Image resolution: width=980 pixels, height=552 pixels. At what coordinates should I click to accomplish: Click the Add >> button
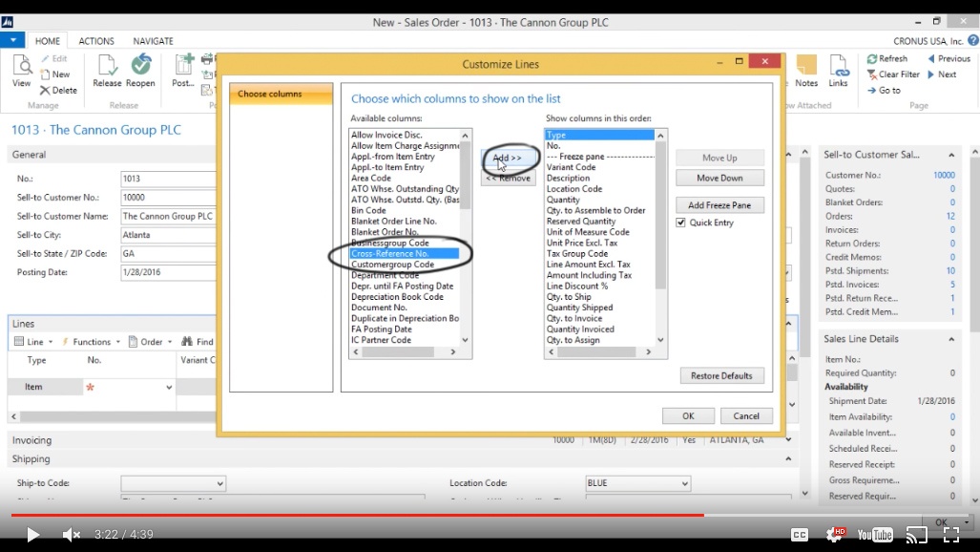pyautogui.click(x=508, y=158)
